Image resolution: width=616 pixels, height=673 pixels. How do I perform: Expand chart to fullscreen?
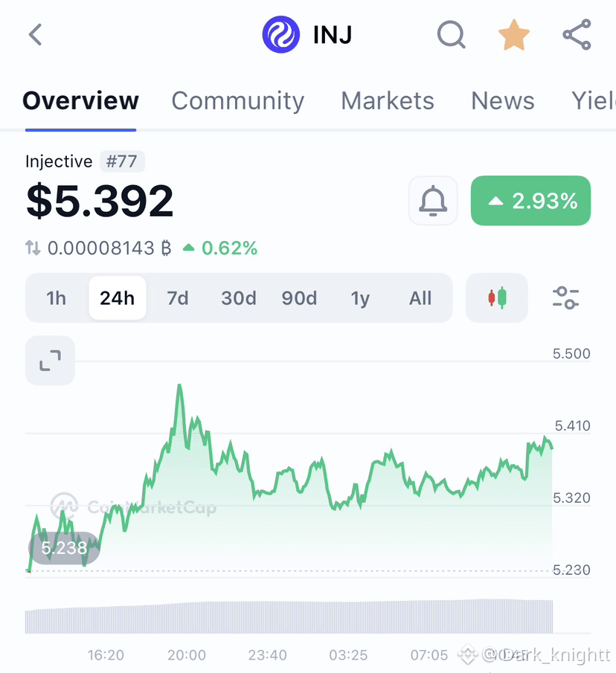51,360
